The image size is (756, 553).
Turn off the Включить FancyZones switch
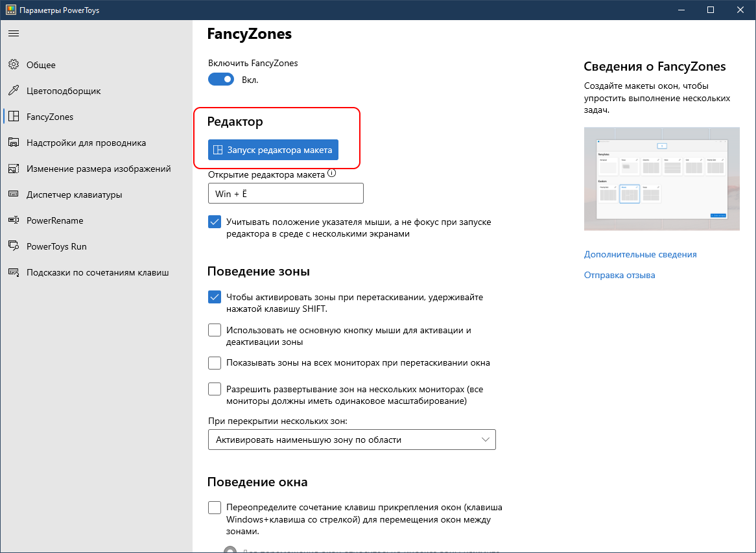click(221, 80)
